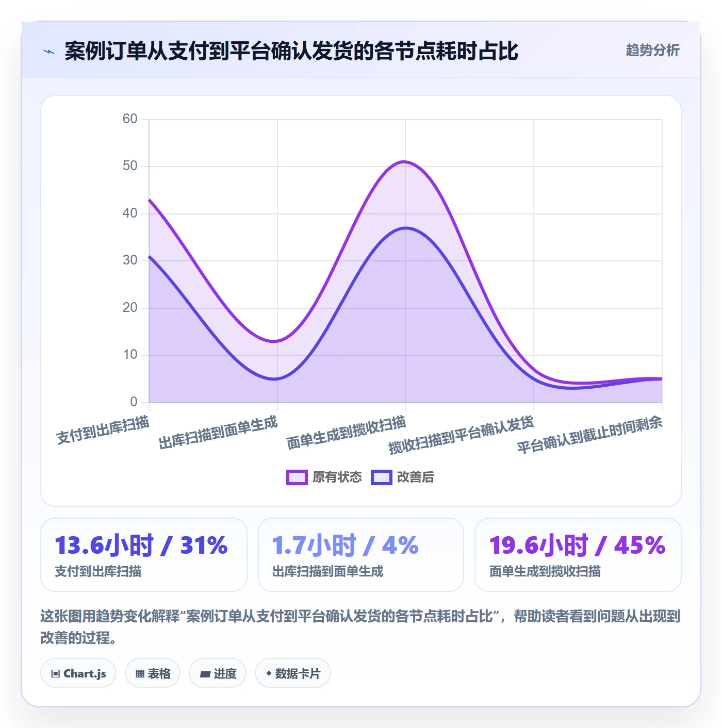The height and width of the screenshot is (728, 722).
Task: Click the y-axis value 10
Action: point(130,355)
